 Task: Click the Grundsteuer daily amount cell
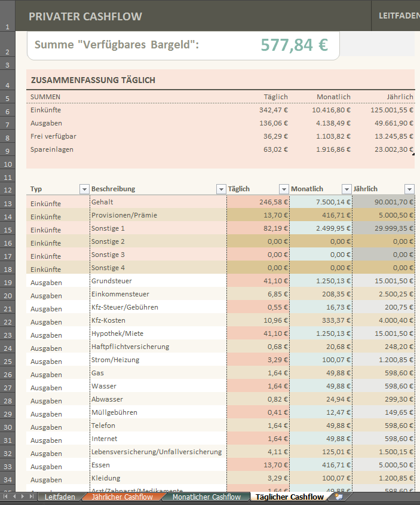[x=258, y=281]
